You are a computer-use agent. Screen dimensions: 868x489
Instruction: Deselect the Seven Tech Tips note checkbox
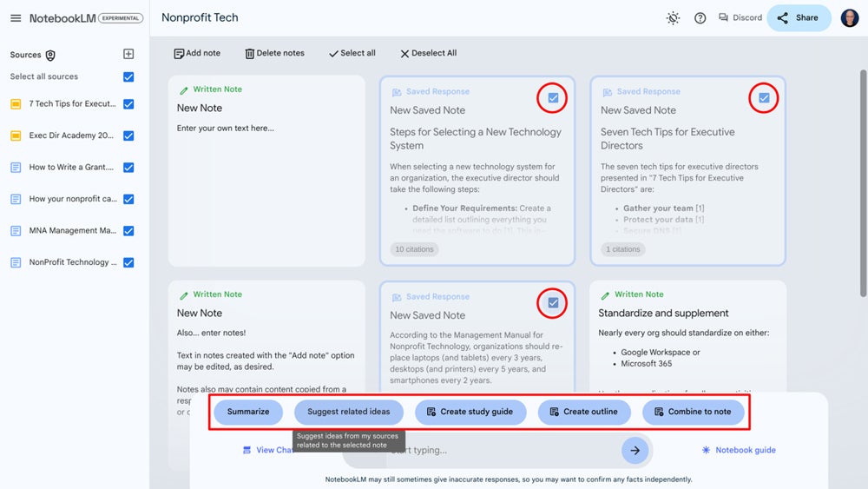[x=764, y=98]
